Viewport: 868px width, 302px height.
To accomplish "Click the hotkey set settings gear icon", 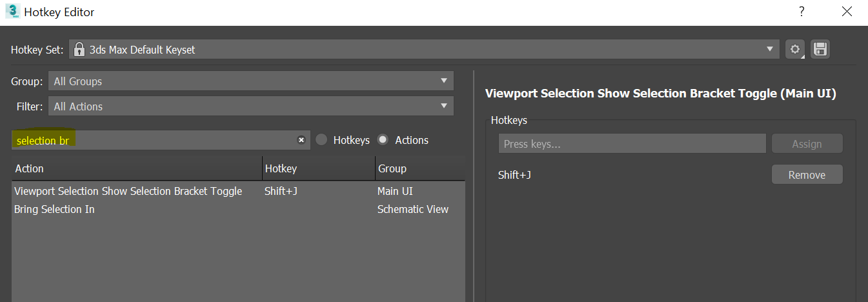I will click(795, 50).
